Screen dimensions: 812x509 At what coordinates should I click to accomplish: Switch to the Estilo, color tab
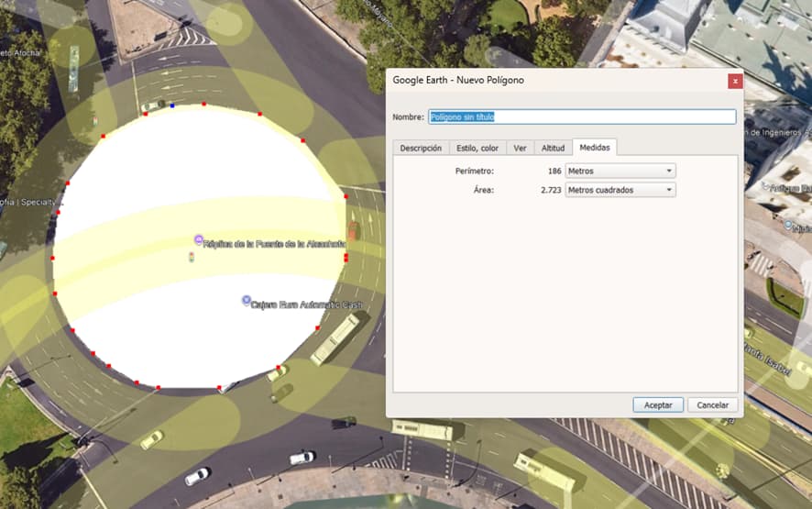coord(477,148)
